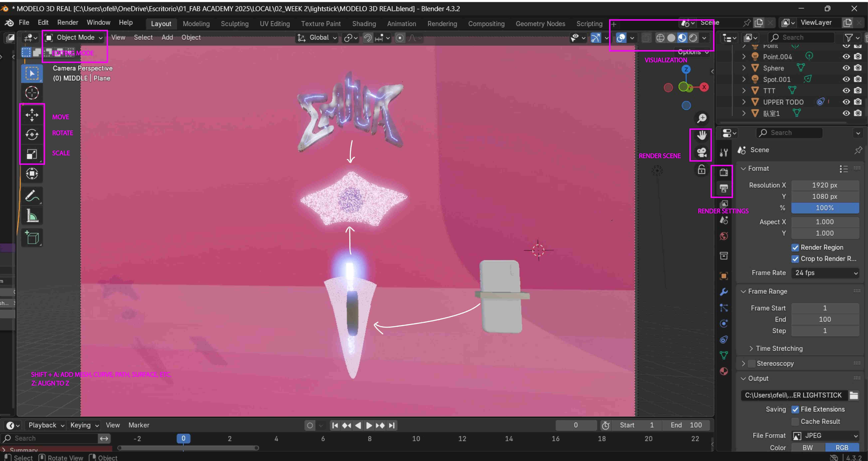The height and width of the screenshot is (461, 868).
Task: Open the Global orientation dropdown
Action: (317, 37)
